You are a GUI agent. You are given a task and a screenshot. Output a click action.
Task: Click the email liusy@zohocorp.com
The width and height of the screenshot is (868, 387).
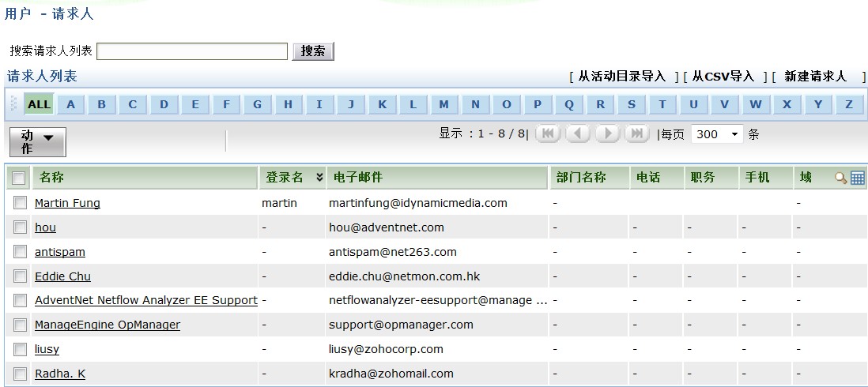tap(386, 349)
